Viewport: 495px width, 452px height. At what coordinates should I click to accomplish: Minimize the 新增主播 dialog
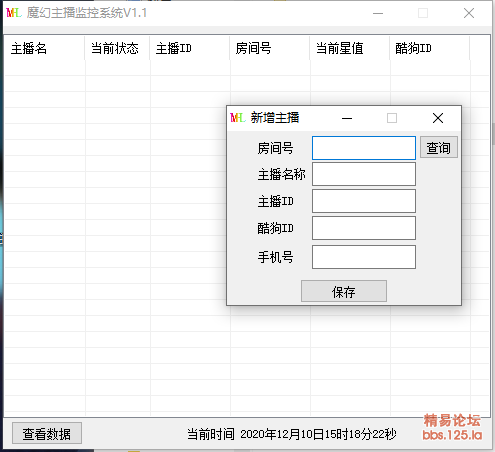[x=347, y=118]
